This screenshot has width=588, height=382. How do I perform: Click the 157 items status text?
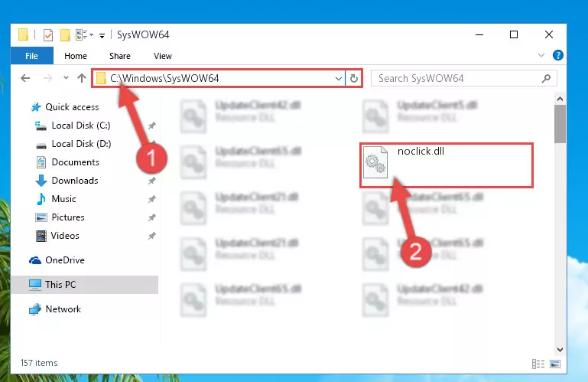coord(39,363)
